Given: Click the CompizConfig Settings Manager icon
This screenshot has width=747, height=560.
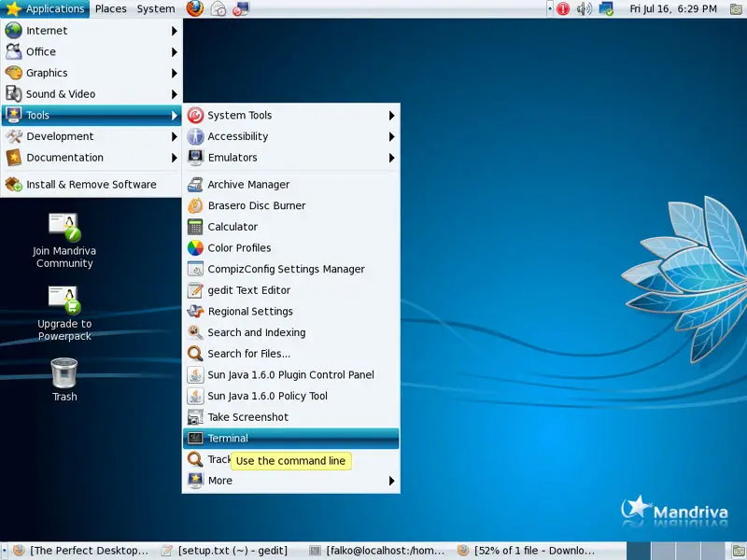Looking at the screenshot, I should (195, 269).
